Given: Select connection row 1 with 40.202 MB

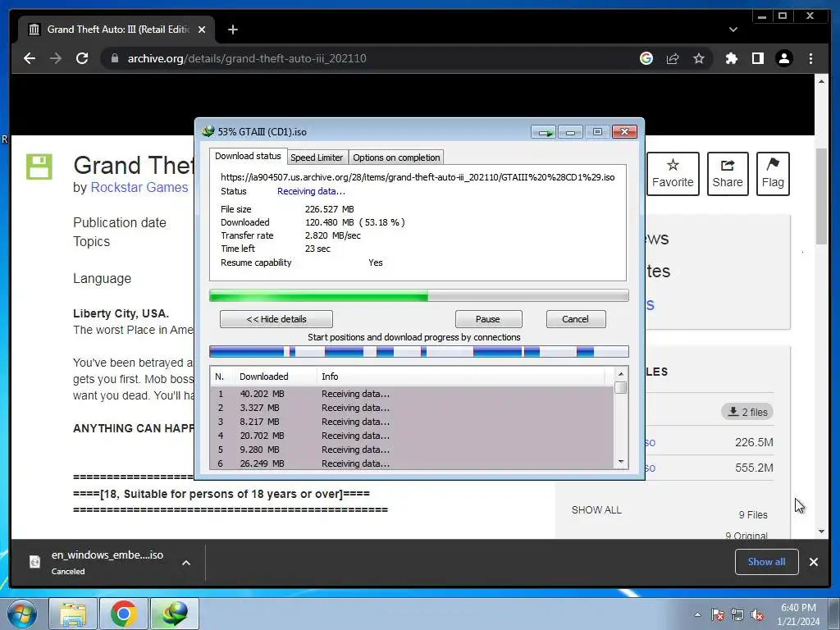Looking at the screenshot, I should pos(413,394).
